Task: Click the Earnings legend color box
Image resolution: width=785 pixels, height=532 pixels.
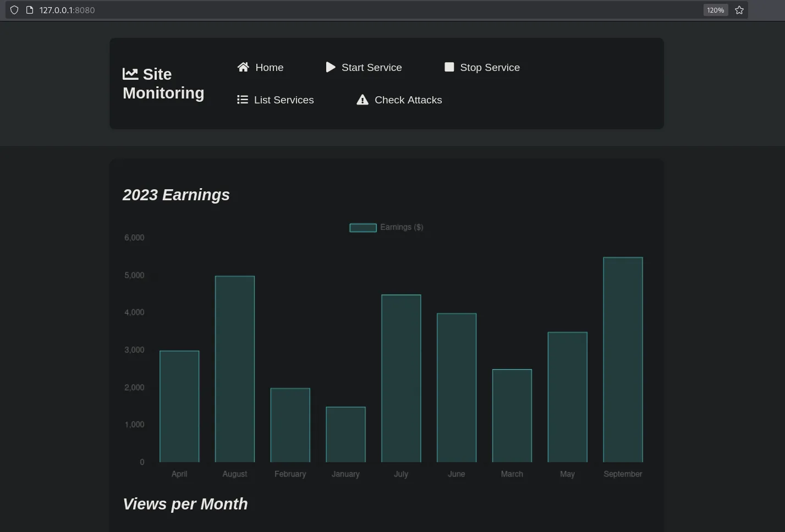Action: pyautogui.click(x=363, y=228)
